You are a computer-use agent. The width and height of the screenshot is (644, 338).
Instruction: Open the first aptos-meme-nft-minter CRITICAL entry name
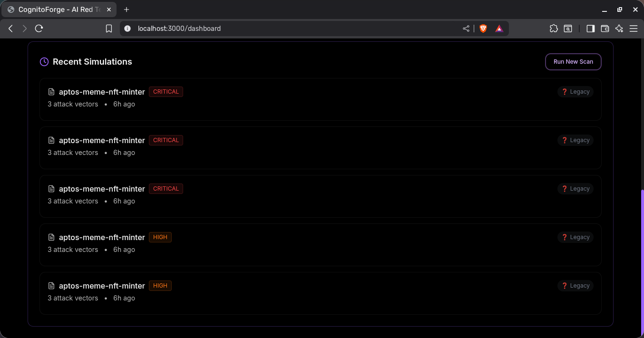pos(102,92)
